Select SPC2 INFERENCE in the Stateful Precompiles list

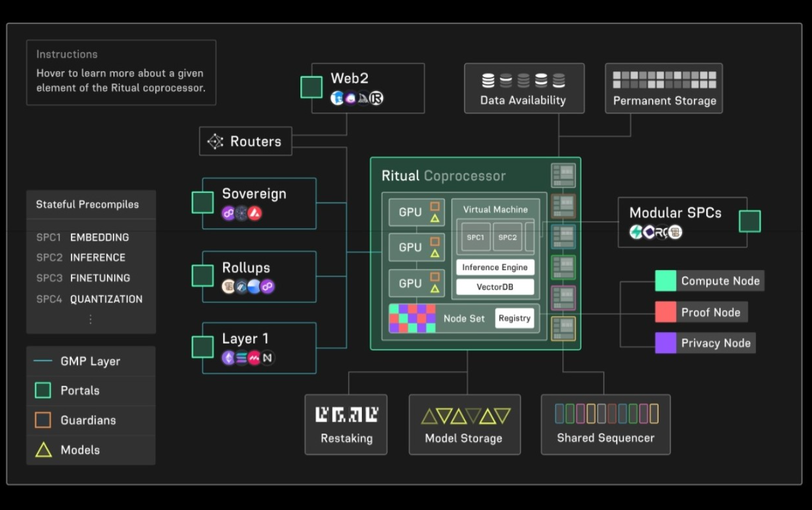click(81, 257)
